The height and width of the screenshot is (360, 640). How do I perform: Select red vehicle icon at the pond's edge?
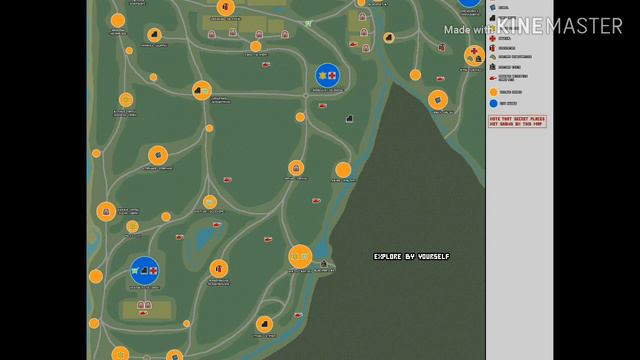[x=217, y=225]
